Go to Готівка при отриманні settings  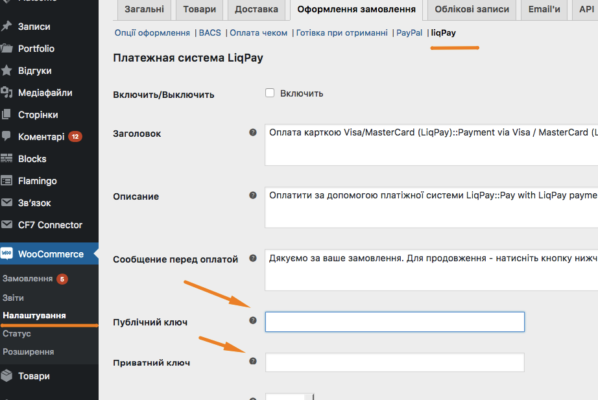click(x=342, y=33)
